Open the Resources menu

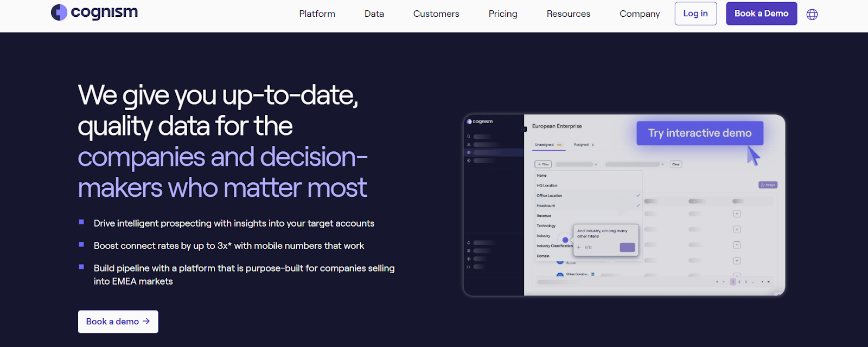pyautogui.click(x=569, y=14)
